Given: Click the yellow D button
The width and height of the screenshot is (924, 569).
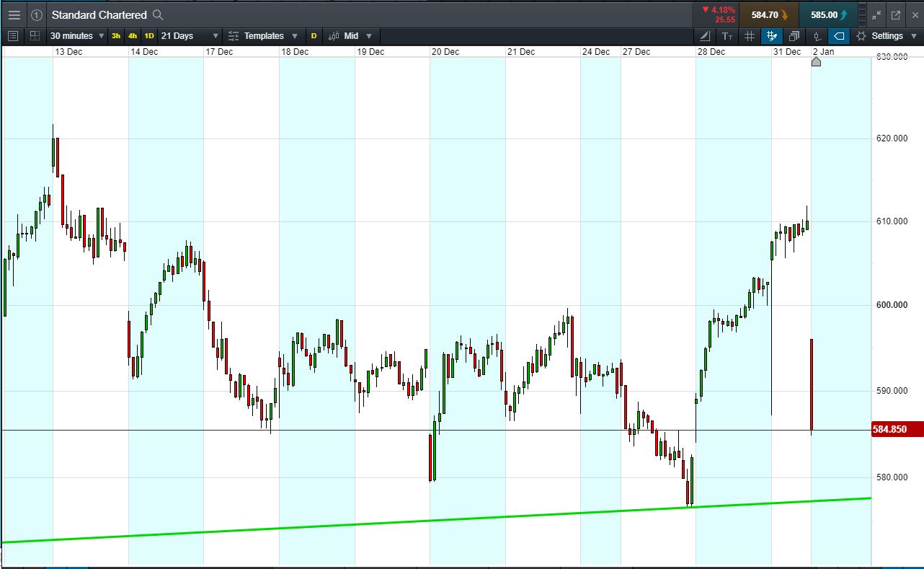Looking at the screenshot, I should [314, 36].
